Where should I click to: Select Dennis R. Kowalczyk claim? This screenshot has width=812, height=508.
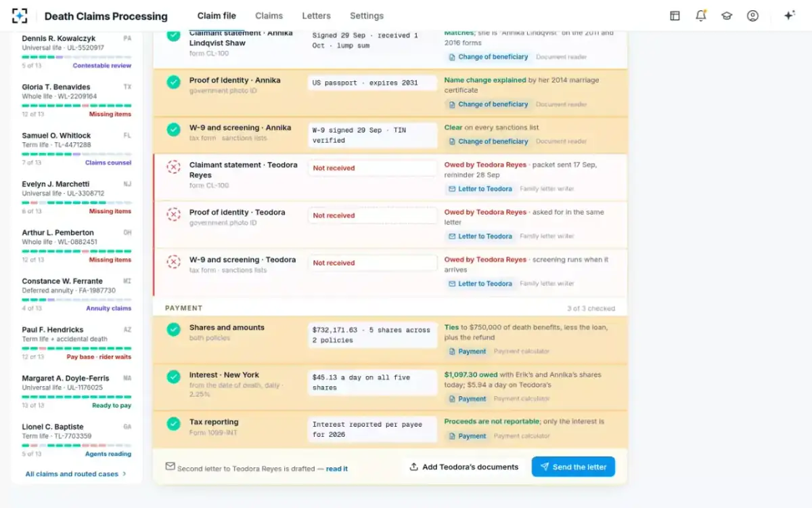point(76,51)
